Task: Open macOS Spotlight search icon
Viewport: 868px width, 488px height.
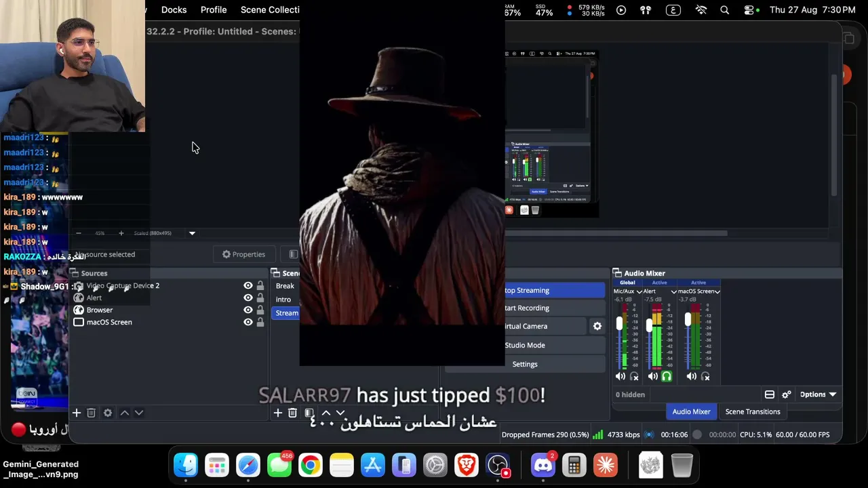Action: (x=725, y=10)
